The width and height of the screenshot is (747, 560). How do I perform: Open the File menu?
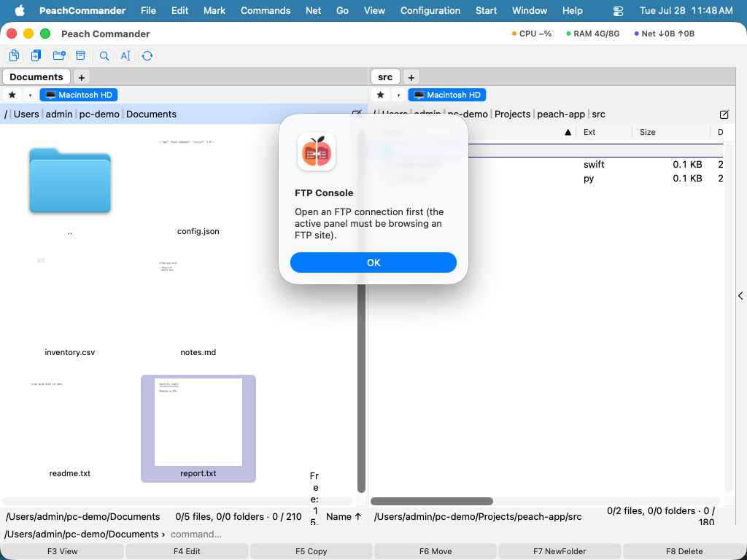148,10
